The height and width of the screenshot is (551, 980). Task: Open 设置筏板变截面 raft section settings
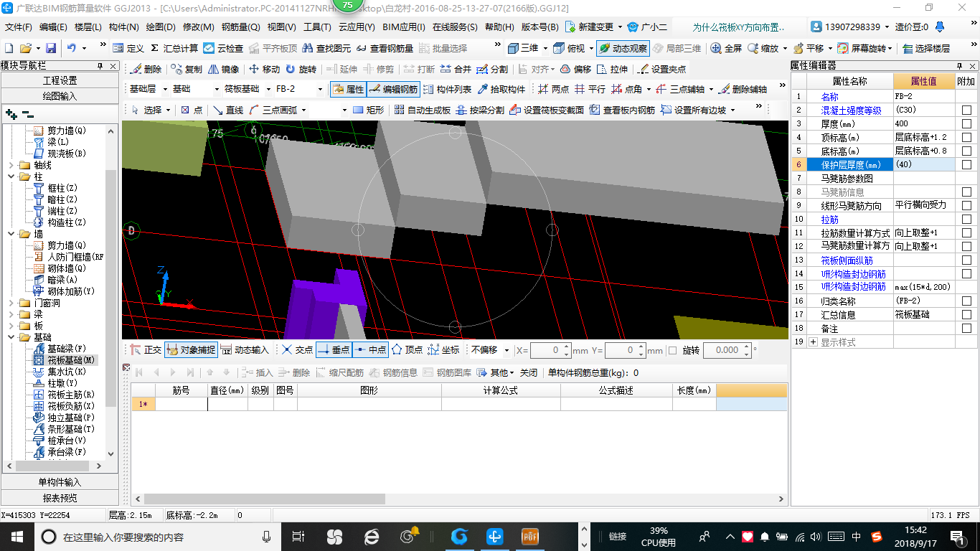pos(546,110)
